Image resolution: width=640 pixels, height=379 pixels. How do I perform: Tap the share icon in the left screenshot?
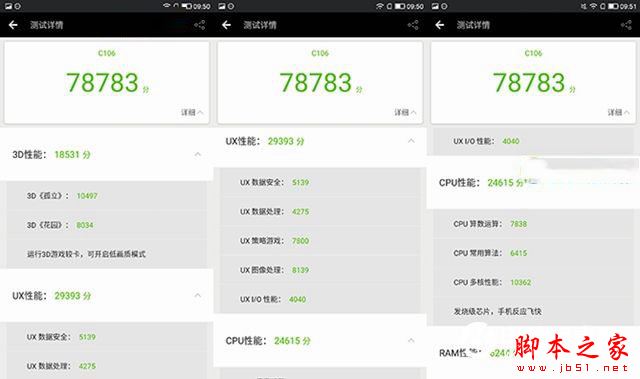200,25
